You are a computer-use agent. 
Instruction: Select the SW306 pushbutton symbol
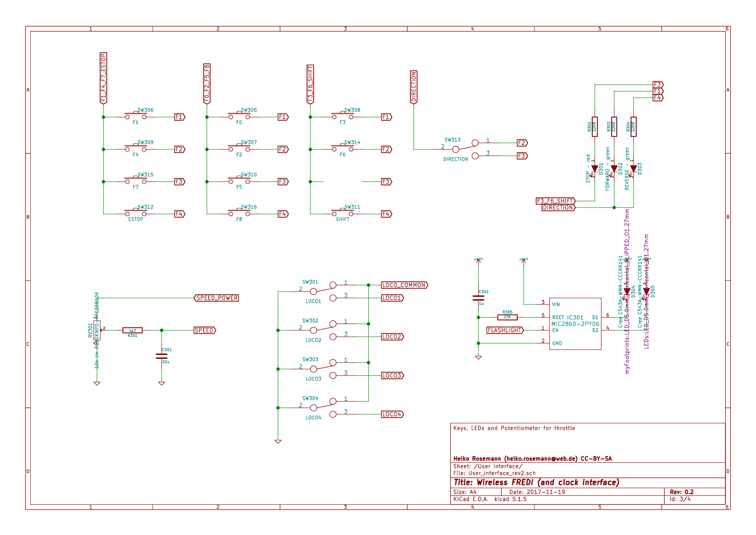(x=136, y=115)
